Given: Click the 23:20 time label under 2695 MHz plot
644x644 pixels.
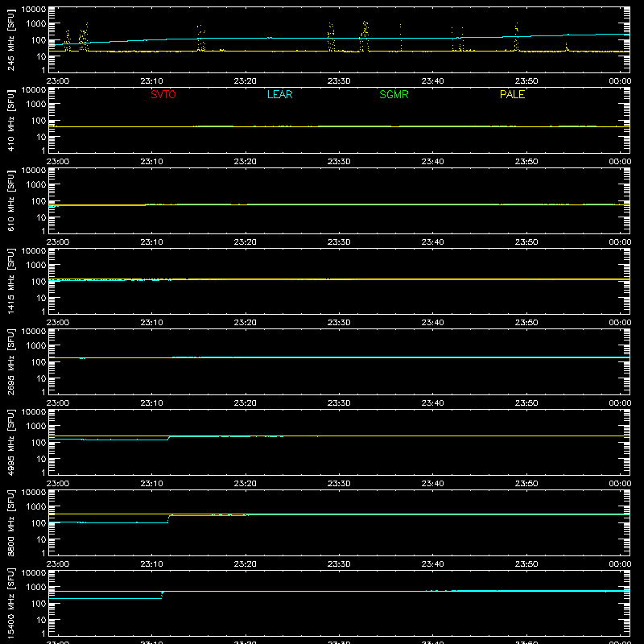Looking at the screenshot, I should [246, 403].
